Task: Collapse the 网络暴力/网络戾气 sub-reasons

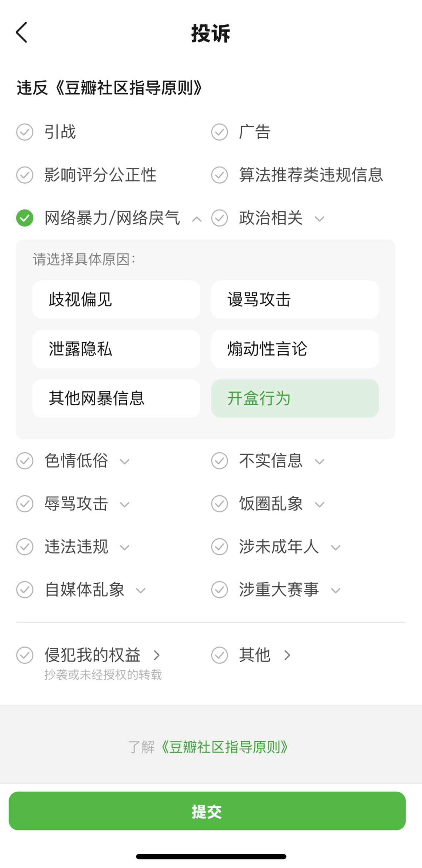Action: point(197,219)
